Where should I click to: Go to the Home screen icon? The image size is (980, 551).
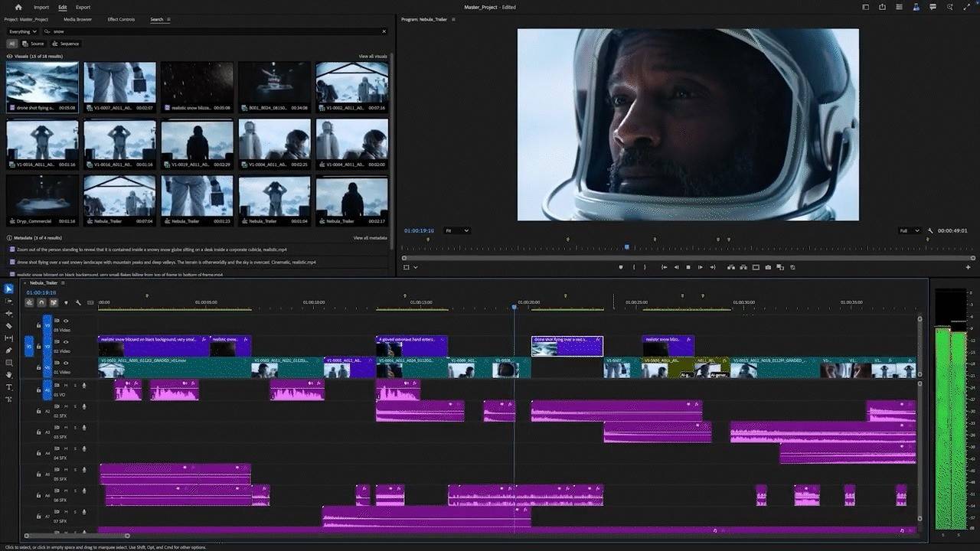[x=18, y=7]
